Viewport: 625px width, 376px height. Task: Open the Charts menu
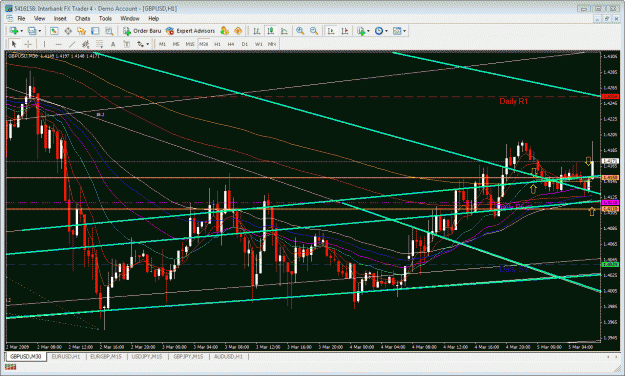(83, 18)
